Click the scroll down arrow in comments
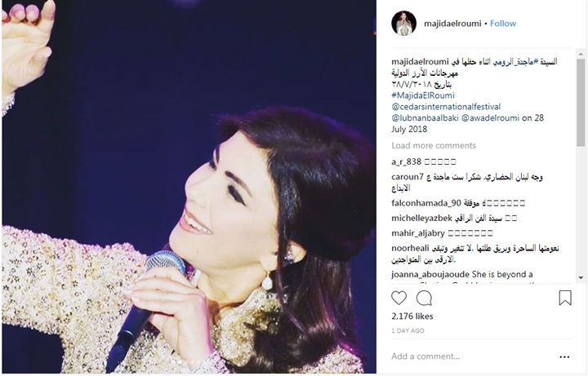 [x=581, y=278]
